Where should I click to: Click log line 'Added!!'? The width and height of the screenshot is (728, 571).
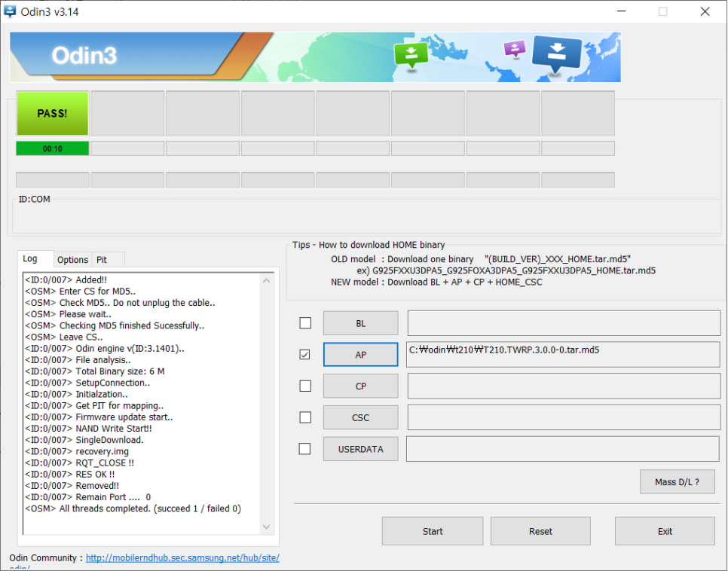(66, 280)
